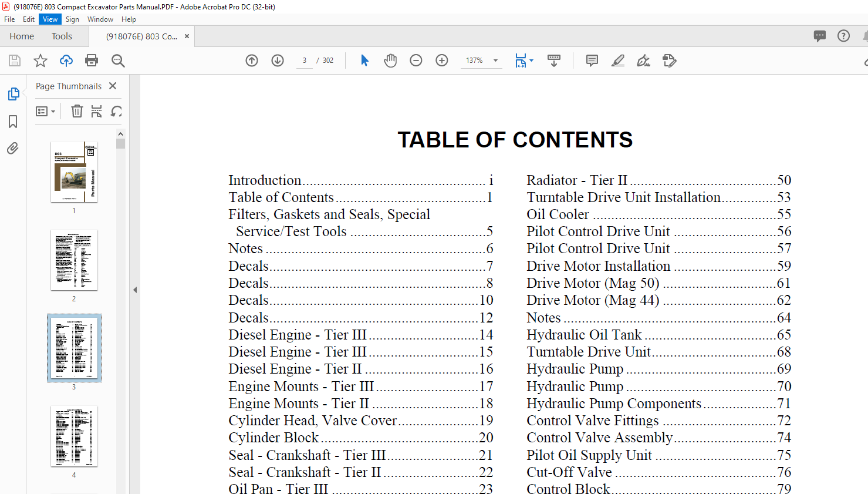Click the thumbnails scrollbar up arrow
868x494 pixels.
tap(120, 134)
